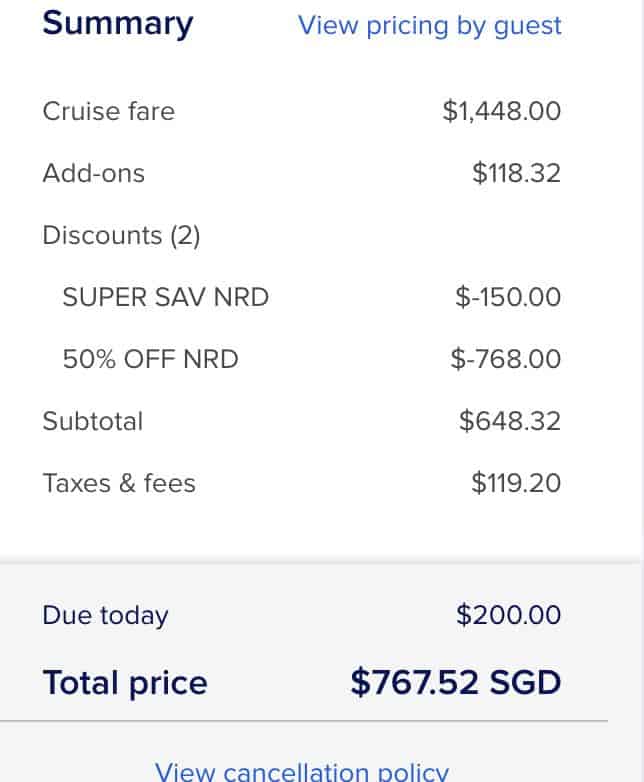Select the Total price label
Image resolution: width=644 pixels, height=782 pixels.
125,683
